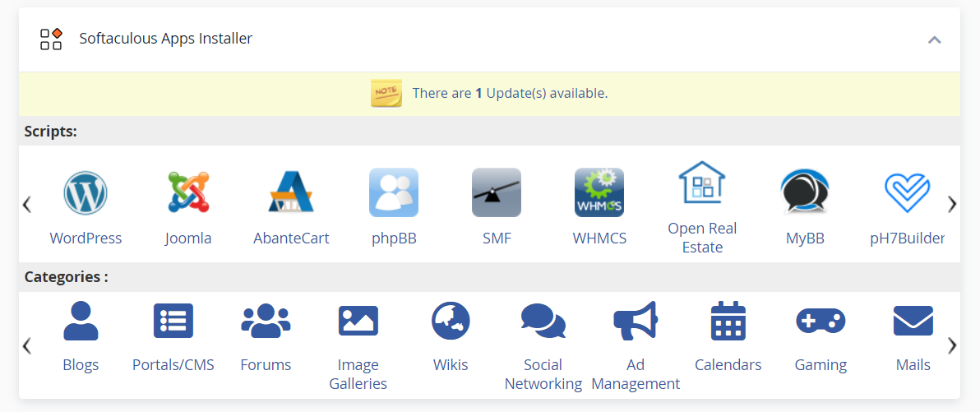Click the pH7Builder text label
Screen dimensions: 980x412
908,238
